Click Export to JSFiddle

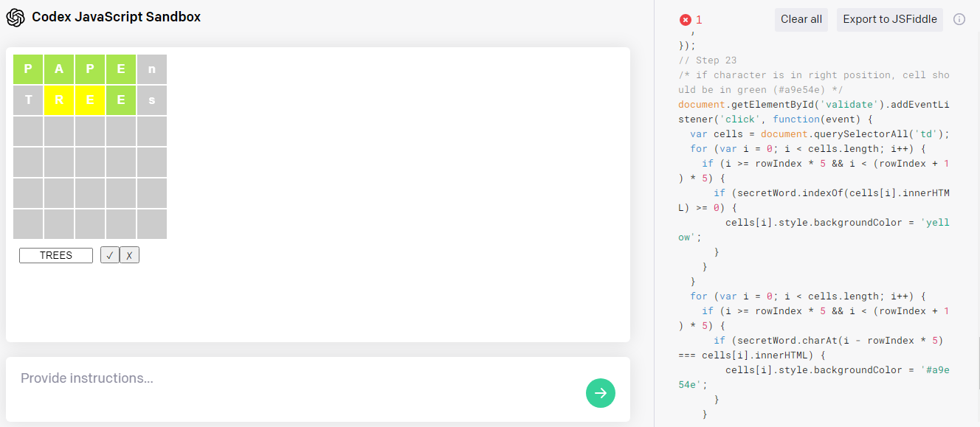click(889, 19)
